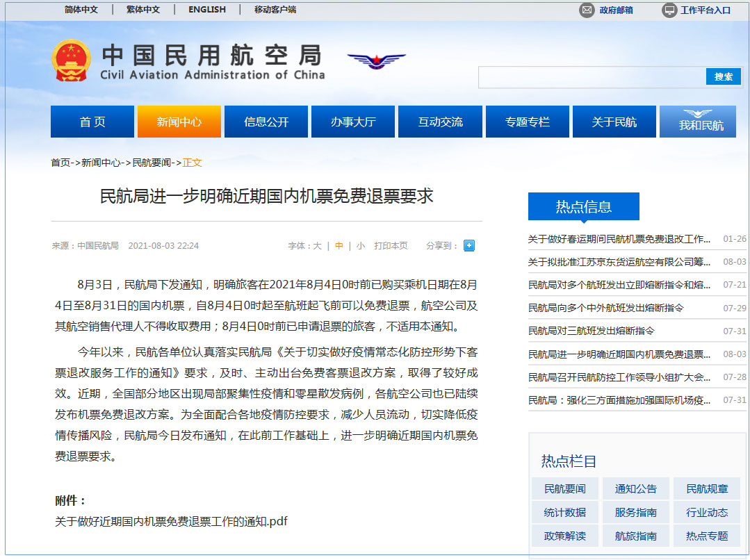The height and width of the screenshot is (560, 750).
Task: Switch to ENGLISH language version
Action: pyautogui.click(x=207, y=10)
